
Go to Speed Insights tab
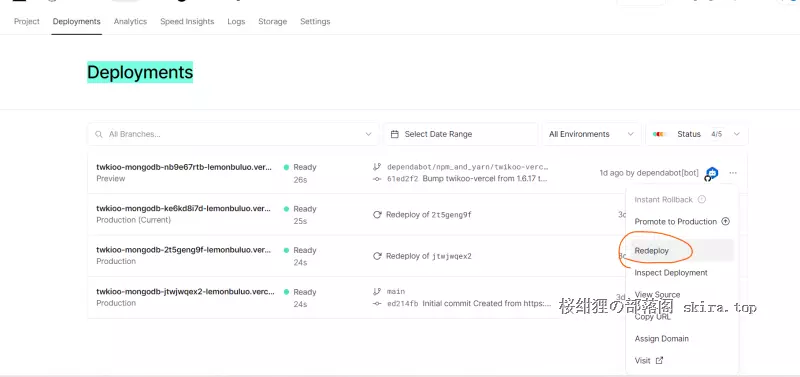tap(187, 21)
